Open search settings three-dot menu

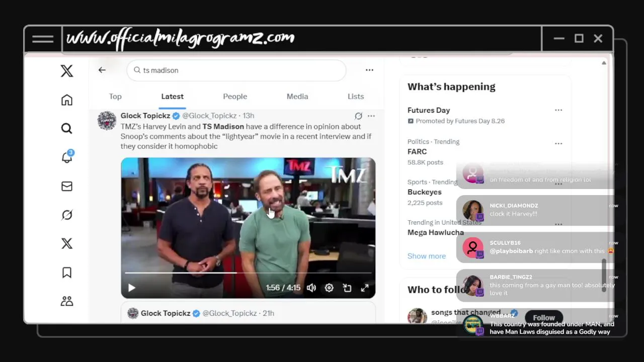[x=370, y=70]
